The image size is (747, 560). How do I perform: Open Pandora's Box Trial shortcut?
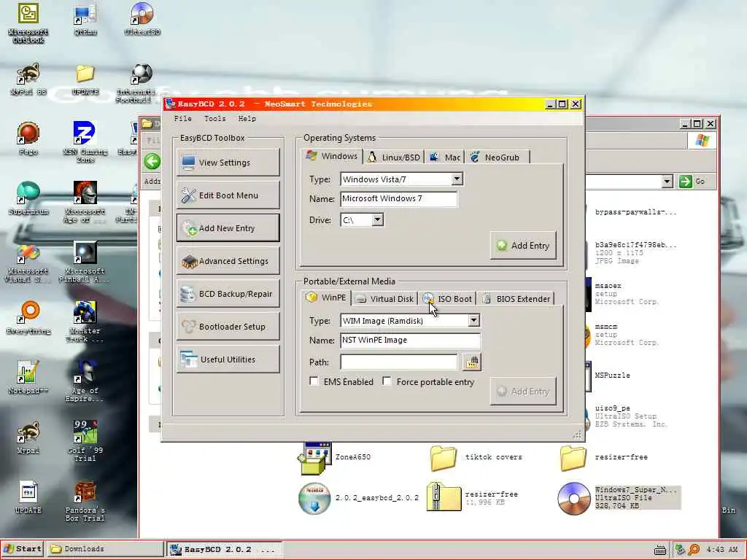click(x=85, y=501)
